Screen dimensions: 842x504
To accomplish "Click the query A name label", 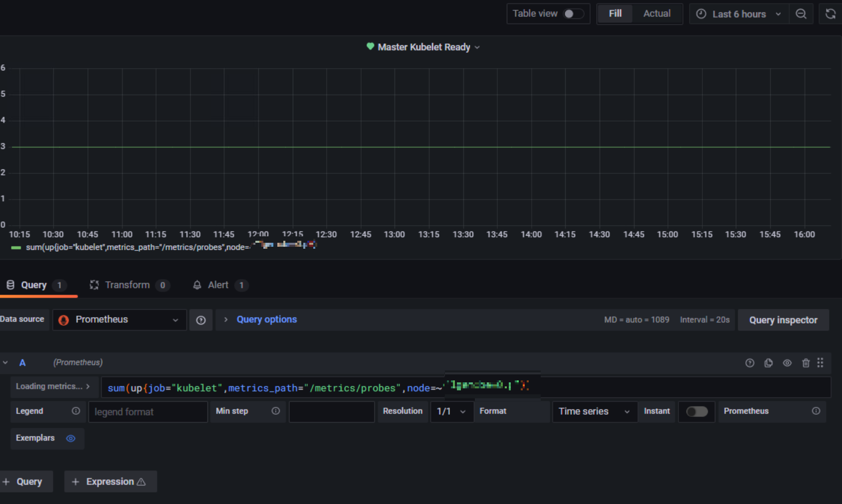I will tap(22, 363).
